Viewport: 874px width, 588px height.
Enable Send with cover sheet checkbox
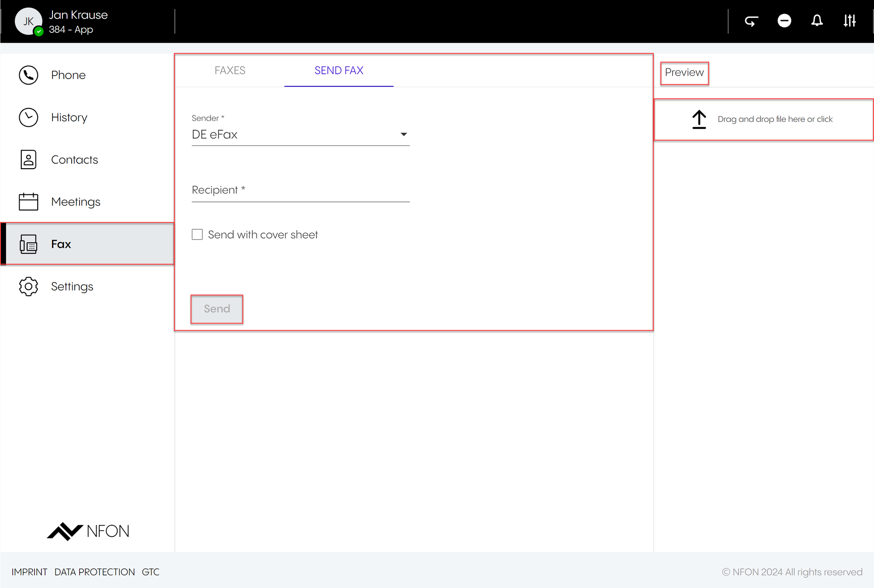(x=198, y=235)
